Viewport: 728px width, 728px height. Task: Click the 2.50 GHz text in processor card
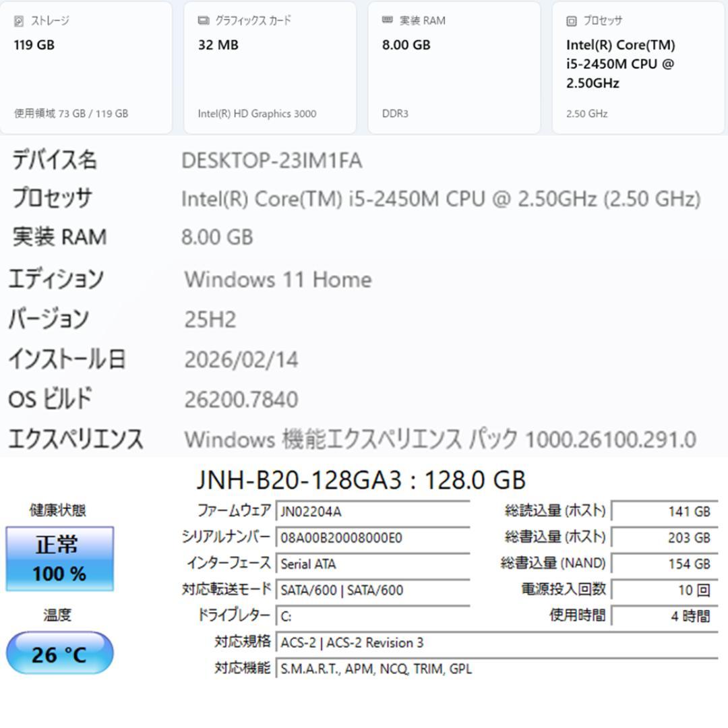coord(587,114)
